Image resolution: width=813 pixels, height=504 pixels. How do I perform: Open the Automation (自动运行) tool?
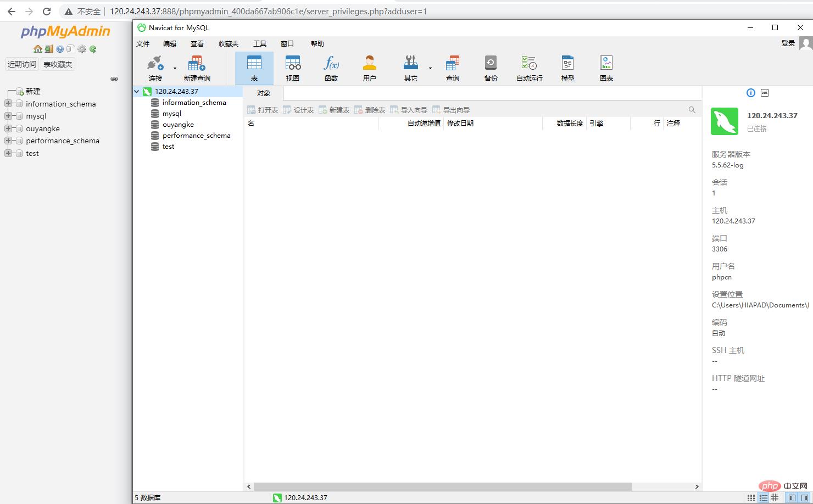pyautogui.click(x=529, y=68)
